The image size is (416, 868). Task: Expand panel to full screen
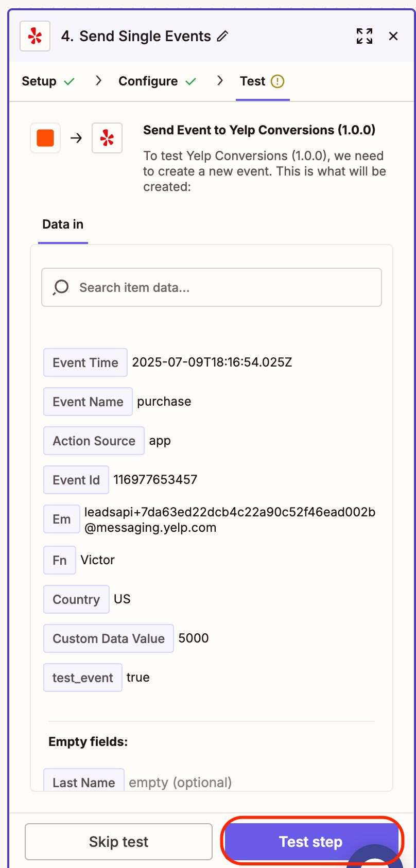pyautogui.click(x=365, y=36)
